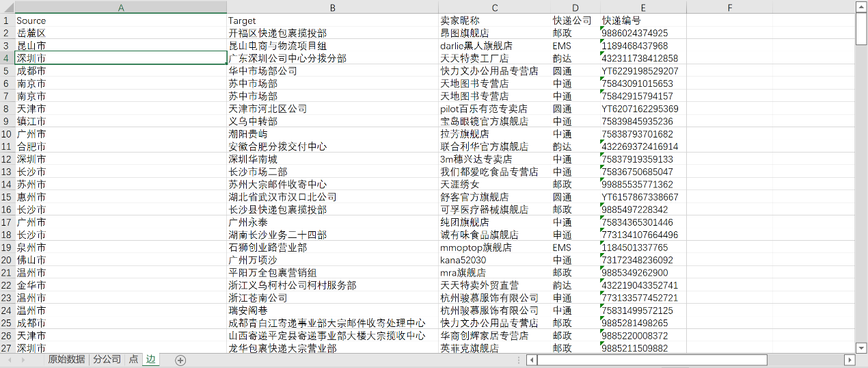Select cell 安徽合肥分拨交付中心

(x=333, y=146)
